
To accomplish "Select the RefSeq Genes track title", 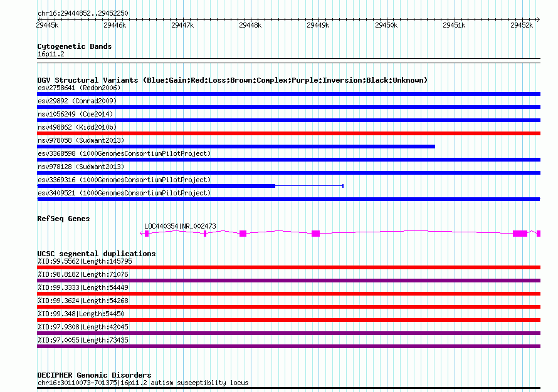I will (63, 219).
